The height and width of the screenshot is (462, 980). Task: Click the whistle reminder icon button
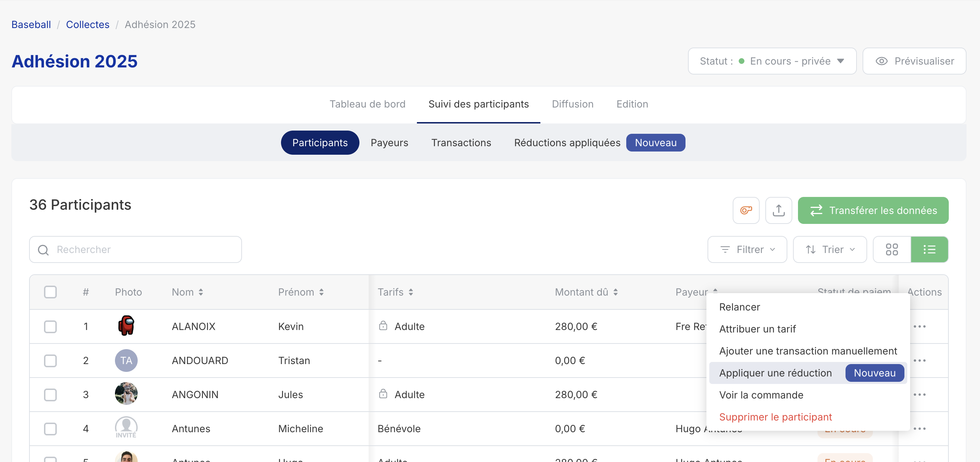click(x=746, y=210)
